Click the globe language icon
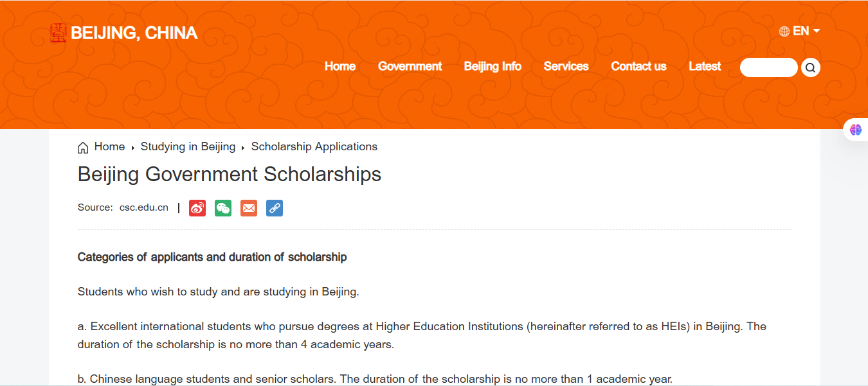 click(x=784, y=31)
